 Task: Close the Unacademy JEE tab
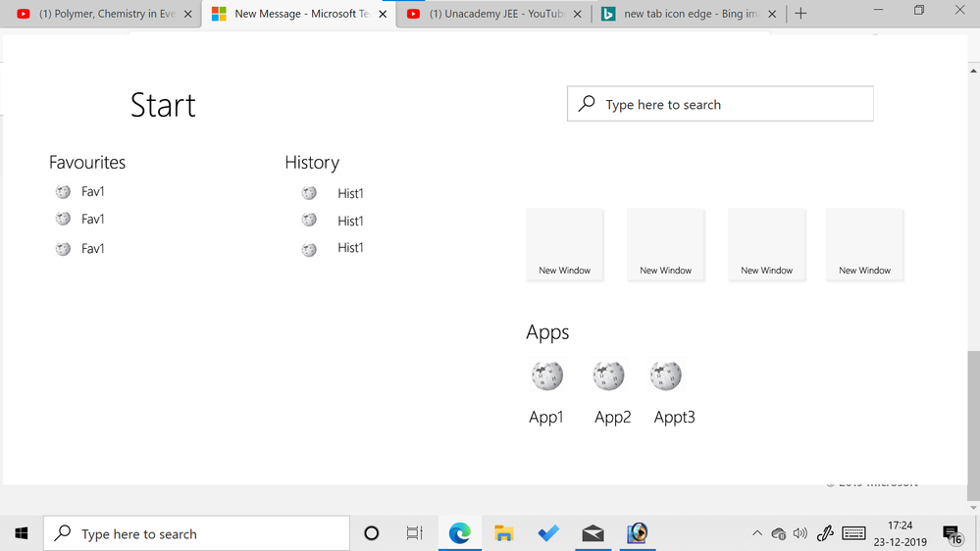point(578,14)
